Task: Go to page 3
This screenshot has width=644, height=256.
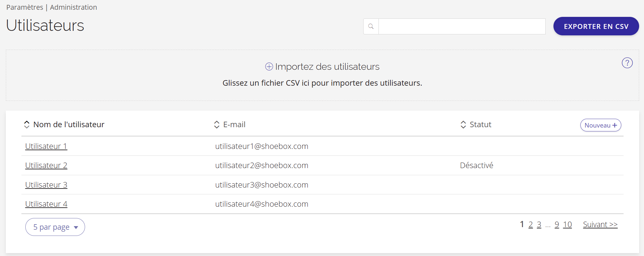Action: coord(539,225)
